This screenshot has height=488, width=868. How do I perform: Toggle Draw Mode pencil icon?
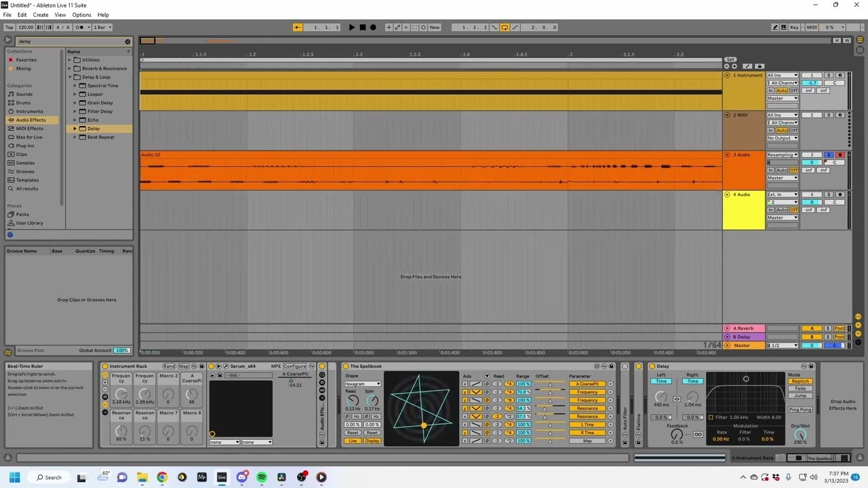(775, 27)
